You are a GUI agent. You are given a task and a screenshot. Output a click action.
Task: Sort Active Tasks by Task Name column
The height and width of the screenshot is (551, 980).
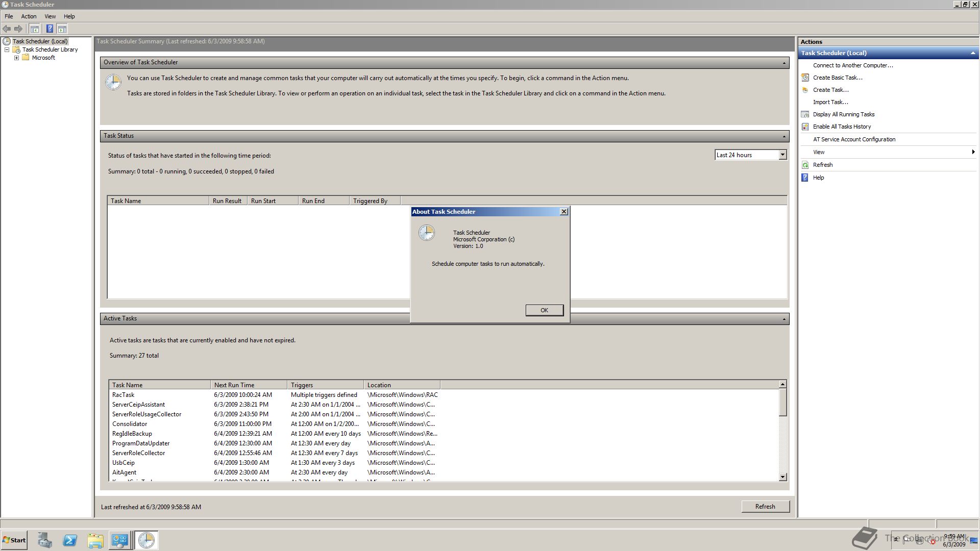click(159, 385)
